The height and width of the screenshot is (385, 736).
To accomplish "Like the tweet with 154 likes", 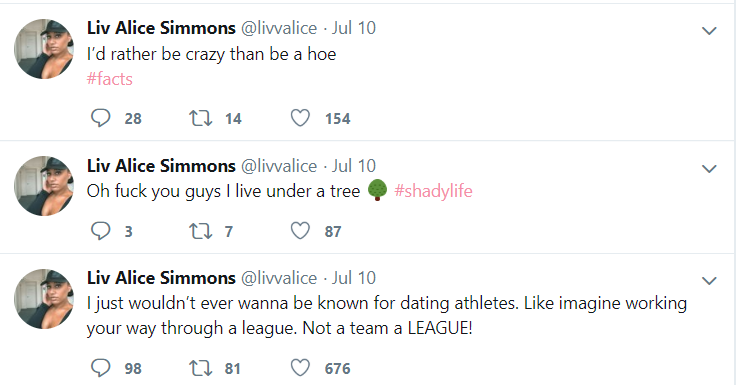I will pyautogui.click(x=300, y=118).
